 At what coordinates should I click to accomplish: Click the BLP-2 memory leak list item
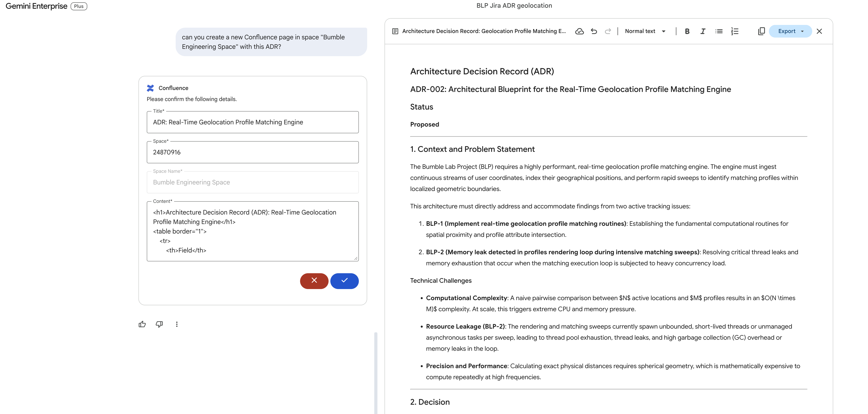point(612,258)
